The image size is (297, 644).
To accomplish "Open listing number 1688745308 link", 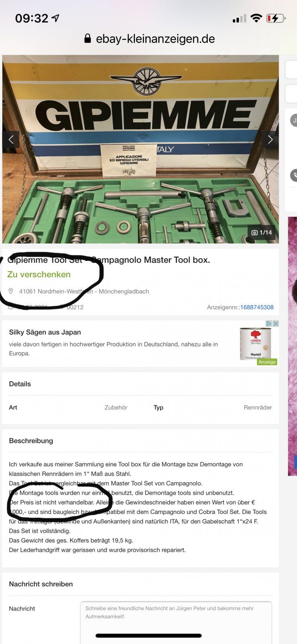I will pyautogui.click(x=257, y=307).
